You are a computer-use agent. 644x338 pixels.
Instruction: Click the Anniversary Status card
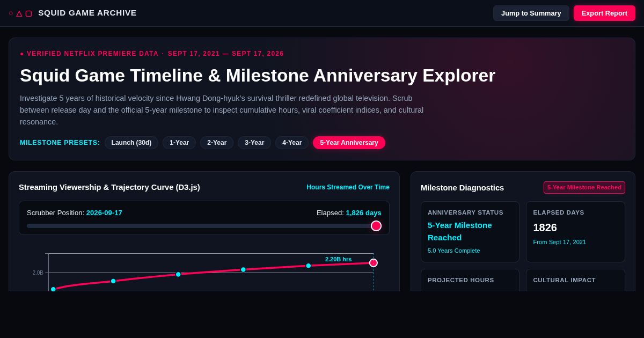pyautogui.click(x=470, y=232)
